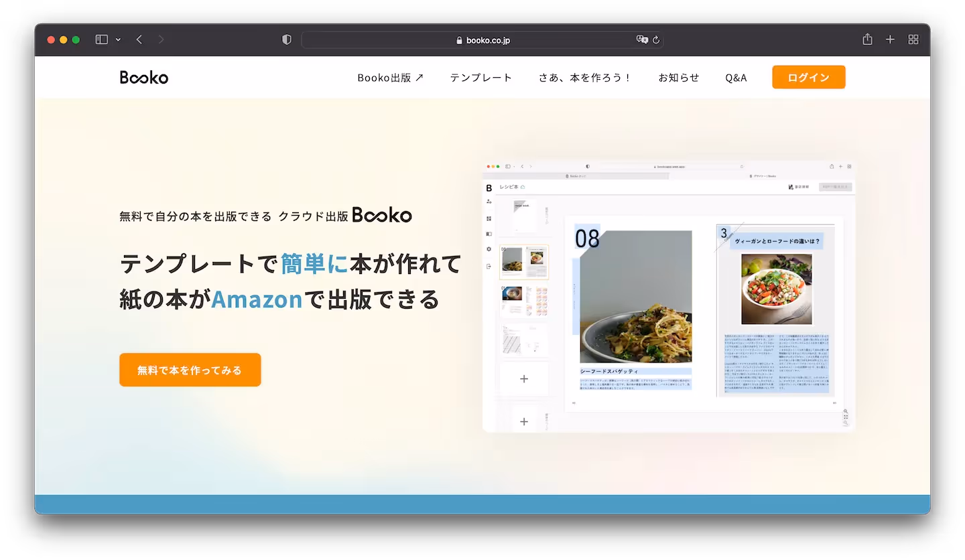Open a new tab with the plus icon
The image size is (965, 560).
tap(890, 40)
